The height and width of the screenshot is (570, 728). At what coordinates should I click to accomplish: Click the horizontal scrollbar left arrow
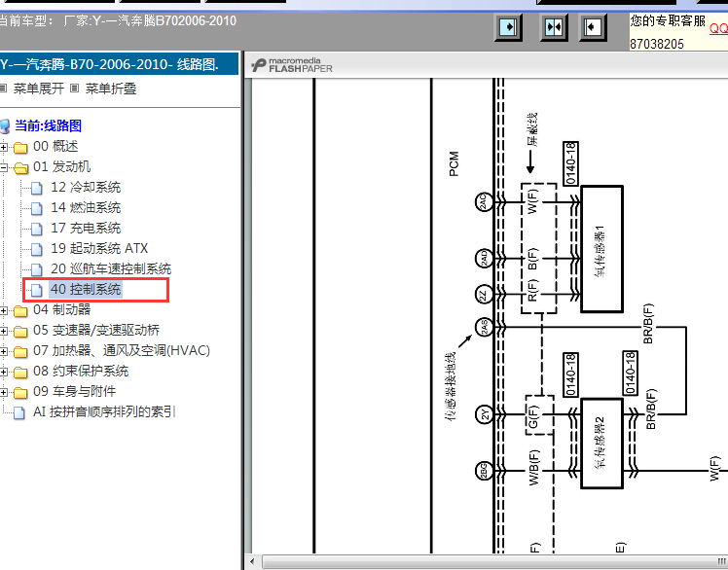click(x=252, y=561)
